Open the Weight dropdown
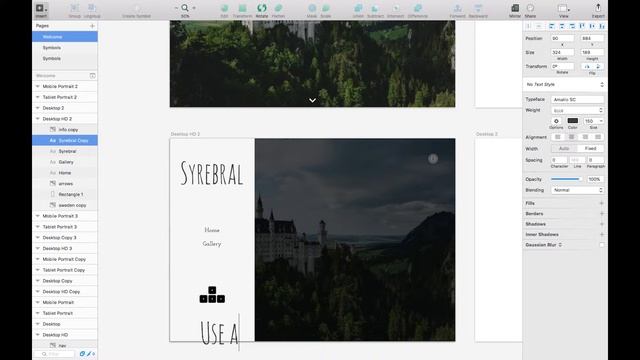The height and width of the screenshot is (360, 640). tap(578, 111)
